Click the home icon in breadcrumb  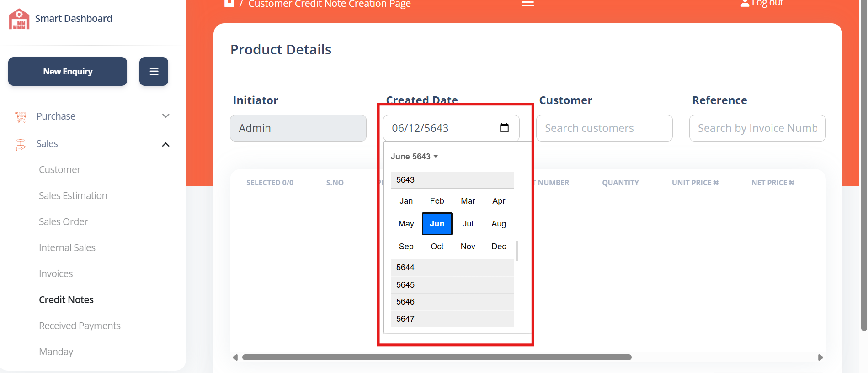[229, 3]
